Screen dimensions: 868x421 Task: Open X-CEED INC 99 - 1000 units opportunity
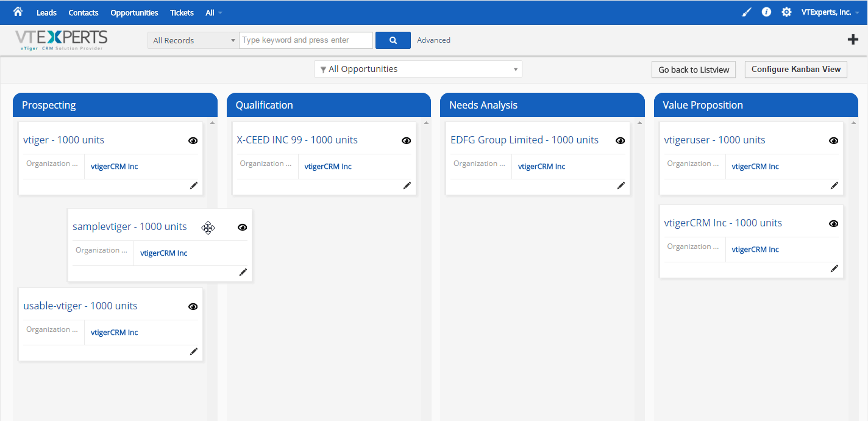(297, 140)
